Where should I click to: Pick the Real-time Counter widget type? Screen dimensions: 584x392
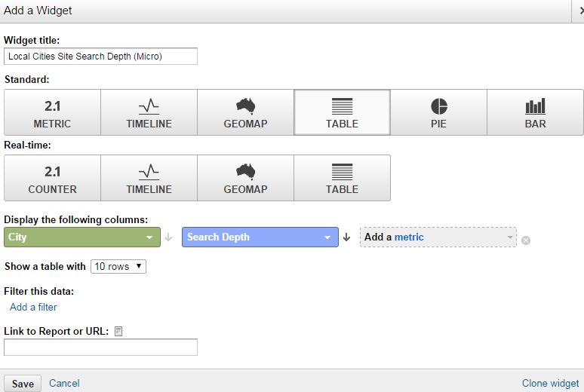click(x=52, y=179)
